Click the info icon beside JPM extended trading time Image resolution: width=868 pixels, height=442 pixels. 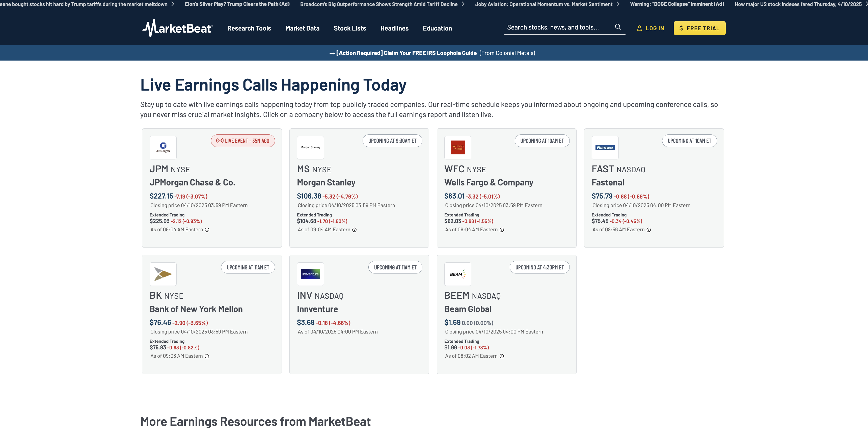pos(207,230)
